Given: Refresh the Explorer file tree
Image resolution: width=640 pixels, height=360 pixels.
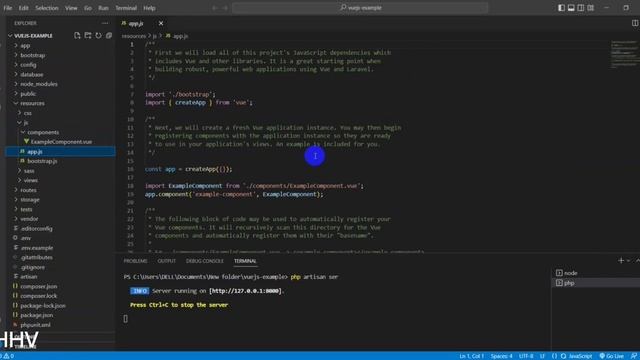Looking at the screenshot, I should click(98, 36).
